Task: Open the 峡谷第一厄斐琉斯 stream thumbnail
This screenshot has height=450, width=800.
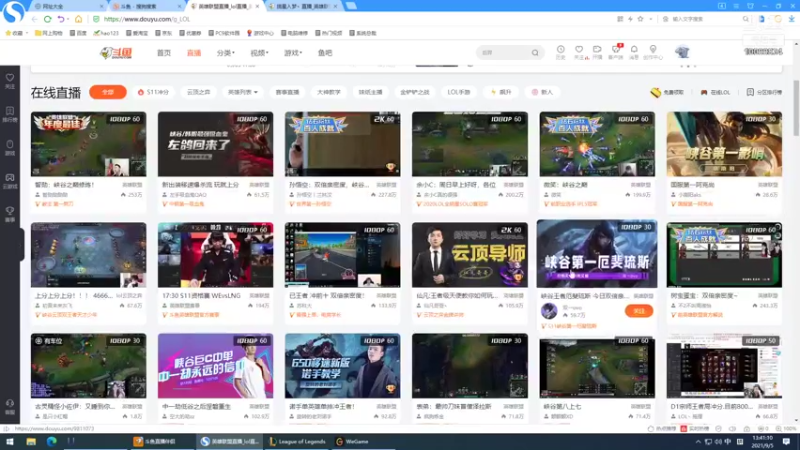Action: tap(597, 254)
